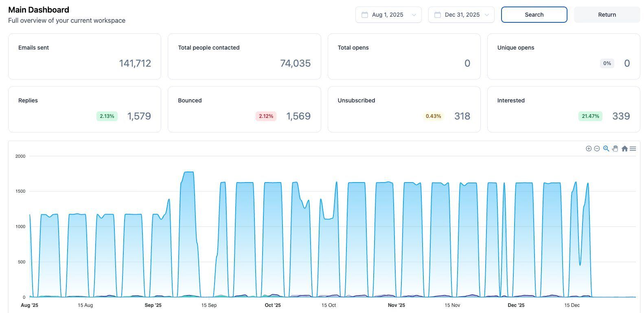Click the 21.47% interested rate badge
The height and width of the screenshot is (313, 644).
pyautogui.click(x=590, y=116)
